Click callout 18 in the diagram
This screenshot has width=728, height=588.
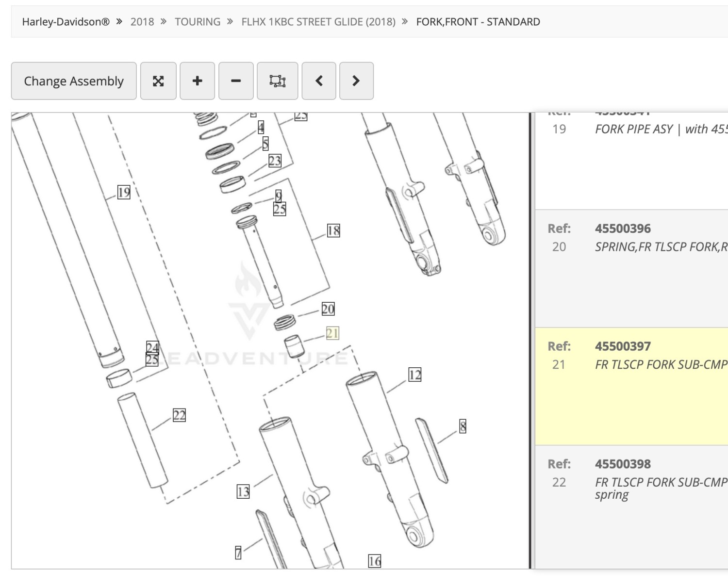pos(333,230)
